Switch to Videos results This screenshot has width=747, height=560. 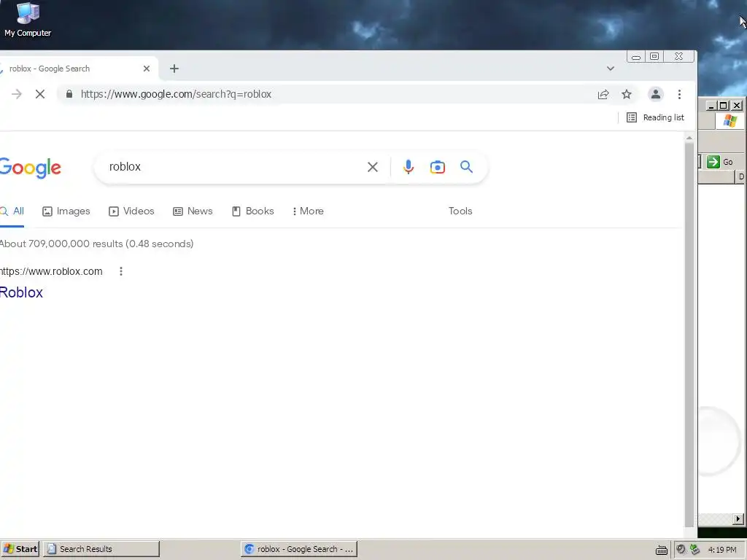[131, 211]
